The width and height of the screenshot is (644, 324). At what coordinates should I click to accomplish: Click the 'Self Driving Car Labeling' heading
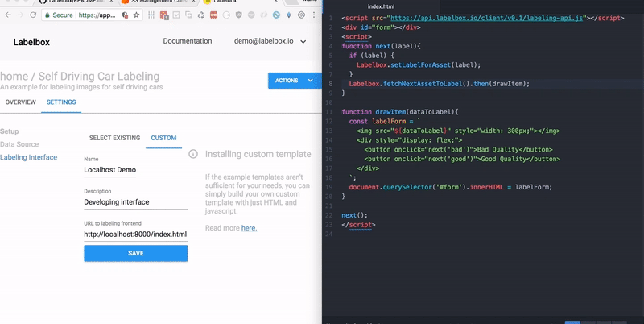point(99,77)
